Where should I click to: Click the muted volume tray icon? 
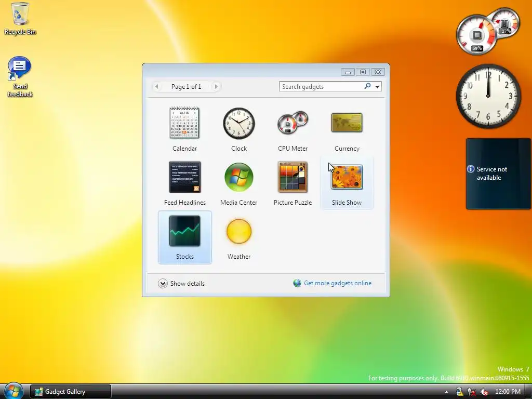(484, 392)
